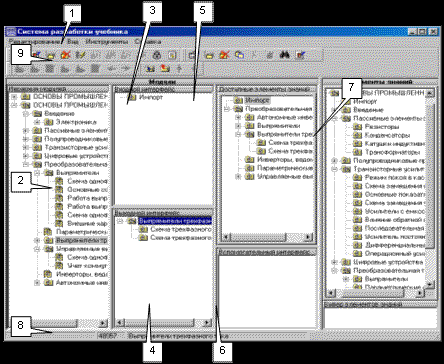Click the red-crossed delete icon left of lightning icon
Image resolution: width=444 pixels, height=364 pixels.
coord(65,55)
